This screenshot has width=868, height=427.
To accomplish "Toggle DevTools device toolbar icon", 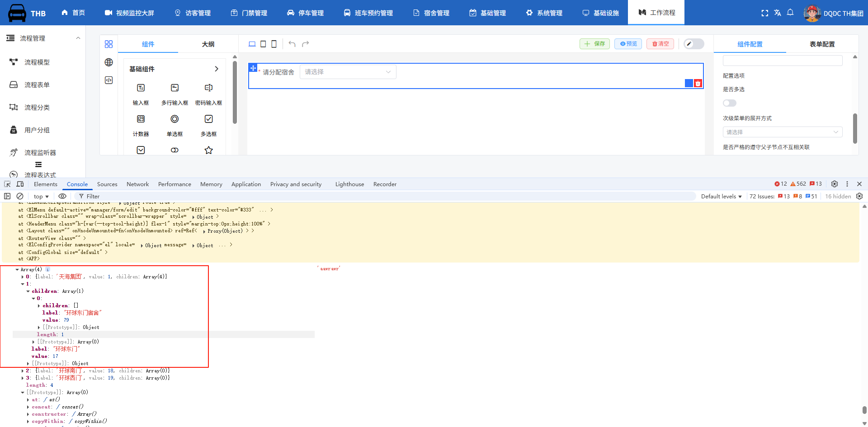I will tap(20, 184).
